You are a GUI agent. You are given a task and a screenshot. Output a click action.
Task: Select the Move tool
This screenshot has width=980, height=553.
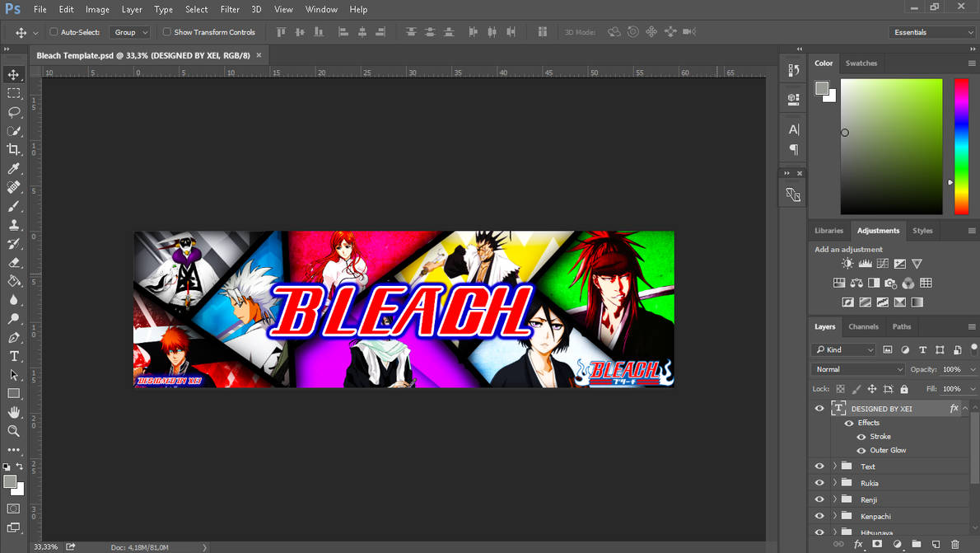(13, 73)
